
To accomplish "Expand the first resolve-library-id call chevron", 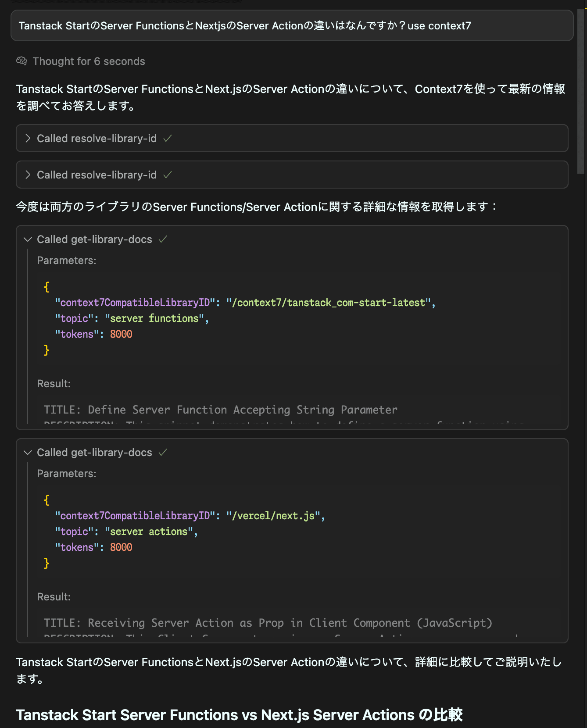I will (28, 139).
